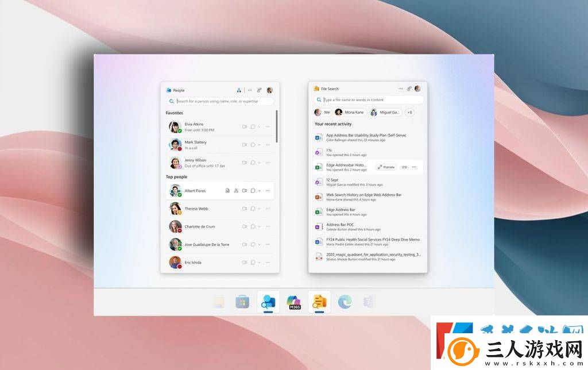
Task: Open the Address Bar POC notebook
Action: tap(368, 226)
